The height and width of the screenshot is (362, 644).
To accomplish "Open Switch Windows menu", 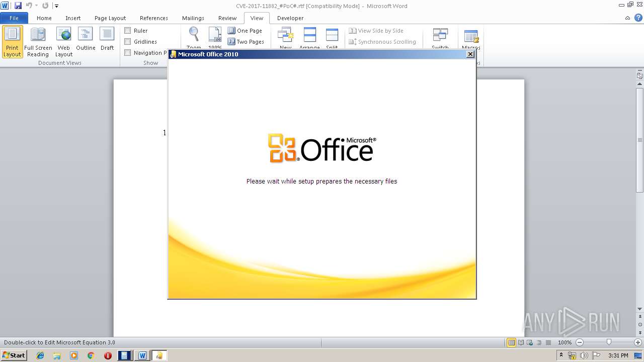I will click(440, 38).
